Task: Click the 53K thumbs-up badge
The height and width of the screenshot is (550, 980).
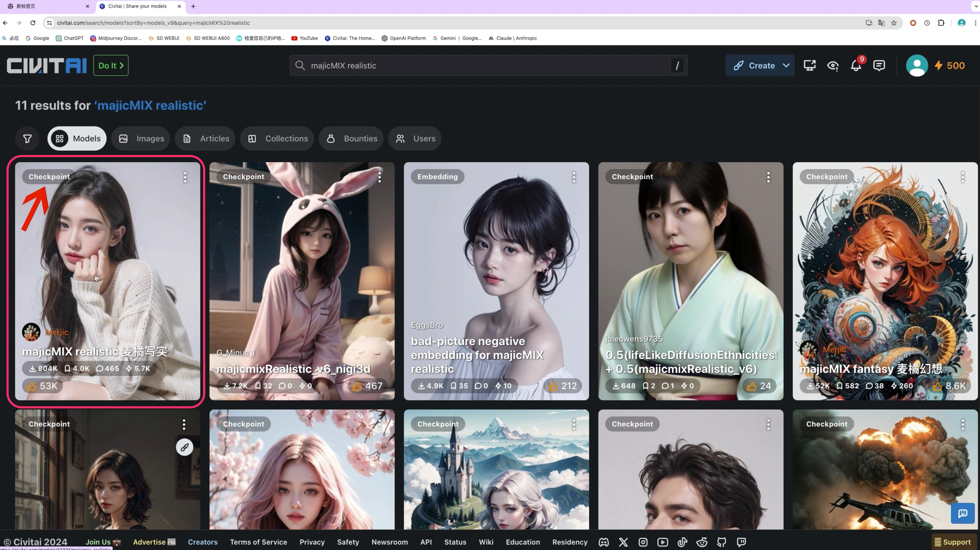Action: point(42,386)
